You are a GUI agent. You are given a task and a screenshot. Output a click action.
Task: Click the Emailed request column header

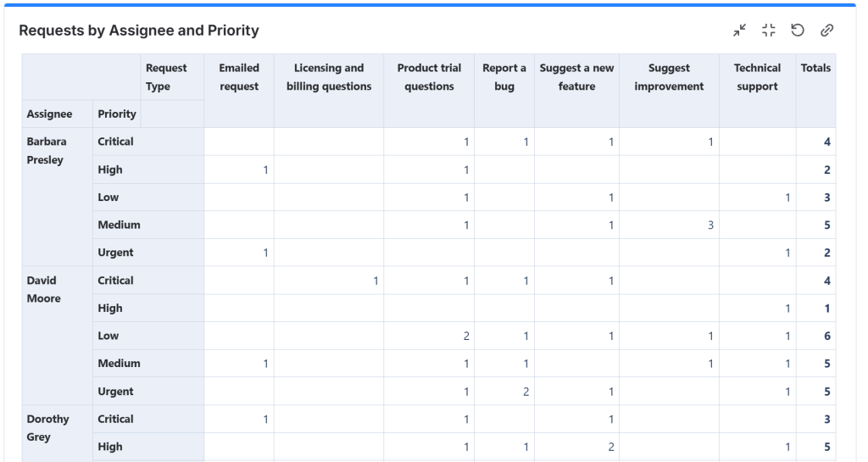click(239, 77)
